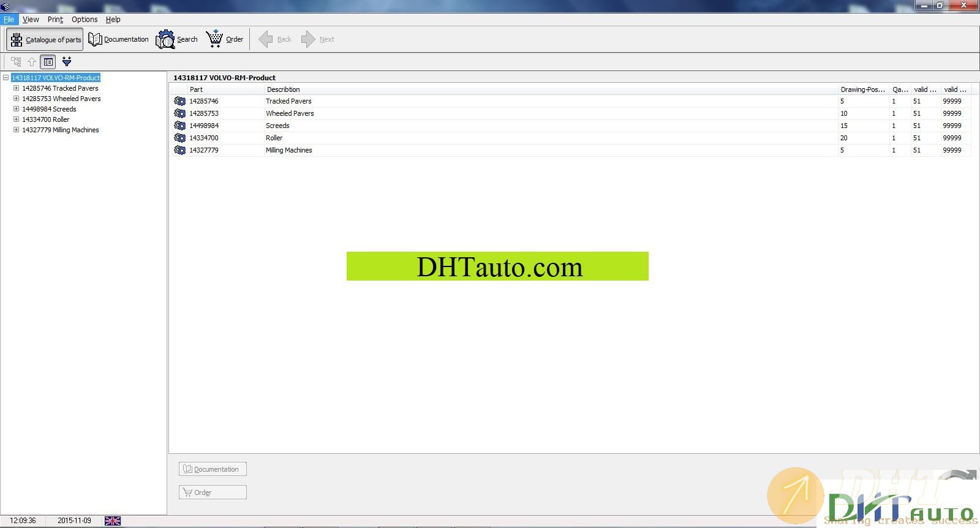Select 14318117 VOLVO-RM-Product in tree
The image size is (980, 528).
click(56, 78)
